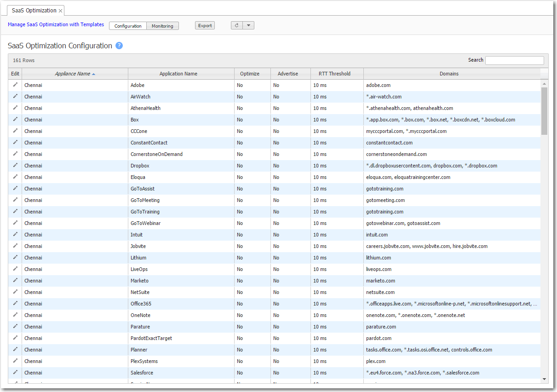Edit the Salesforce application settings

point(15,373)
